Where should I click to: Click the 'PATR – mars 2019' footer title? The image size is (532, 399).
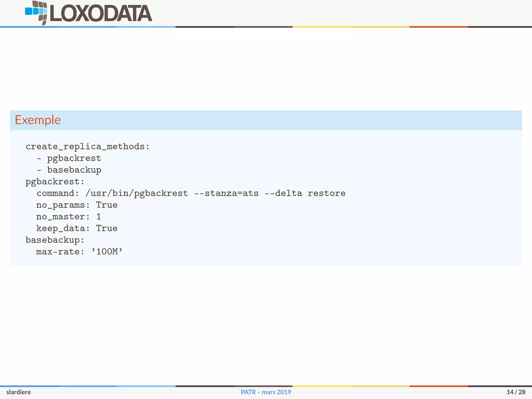click(x=266, y=392)
